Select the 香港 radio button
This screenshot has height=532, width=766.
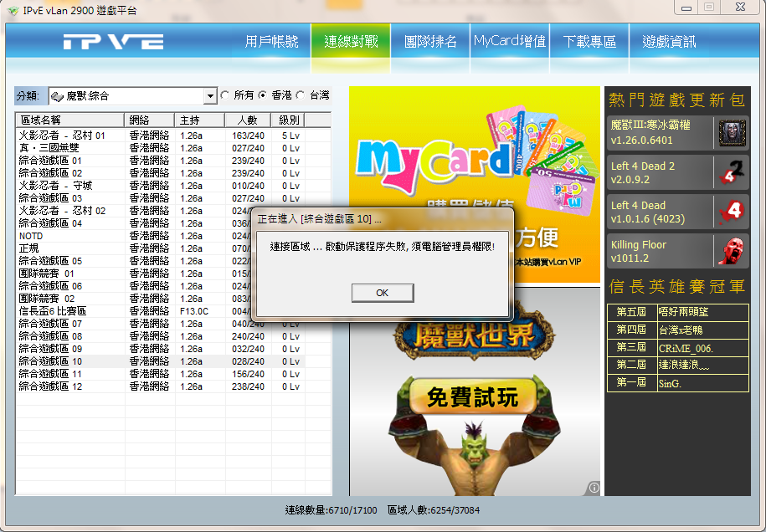coord(263,95)
